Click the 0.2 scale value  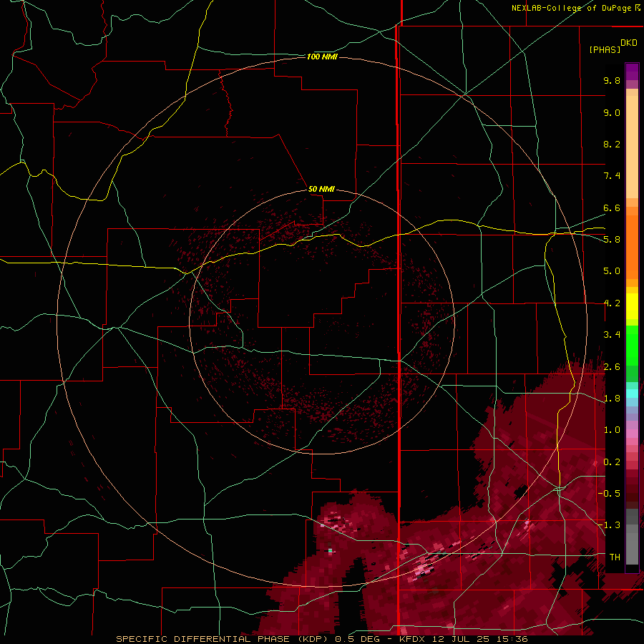pos(612,462)
